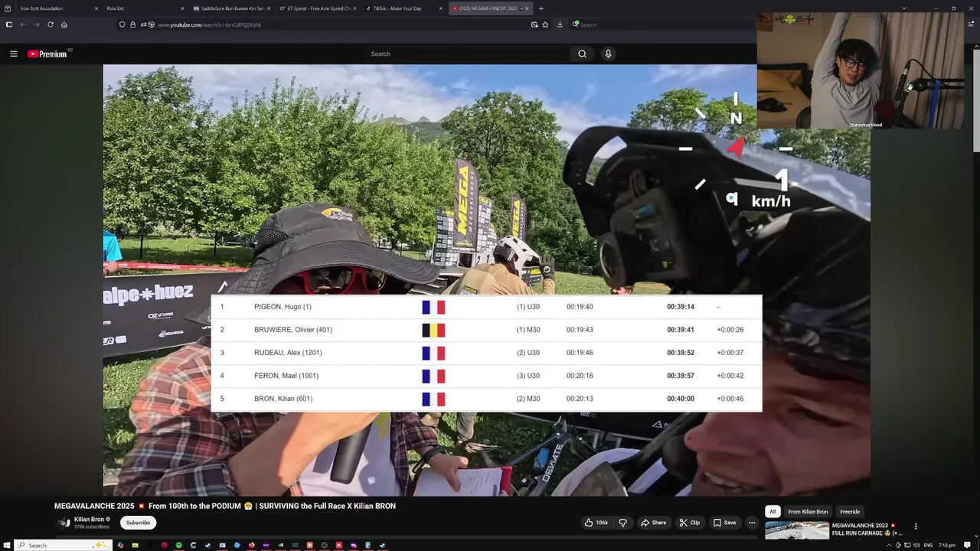Close the MEGAVALANCHE 2025 browser tab
980x551 pixels.
point(527,8)
